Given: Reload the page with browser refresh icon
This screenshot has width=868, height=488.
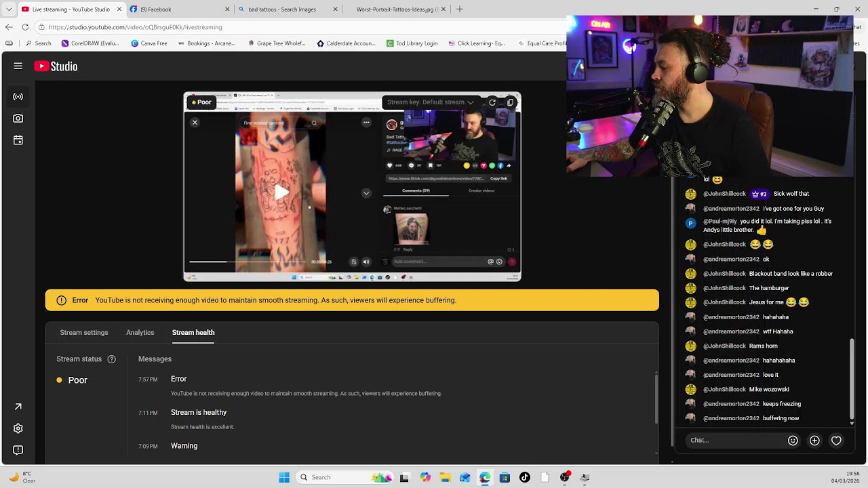Looking at the screenshot, I should point(25,27).
